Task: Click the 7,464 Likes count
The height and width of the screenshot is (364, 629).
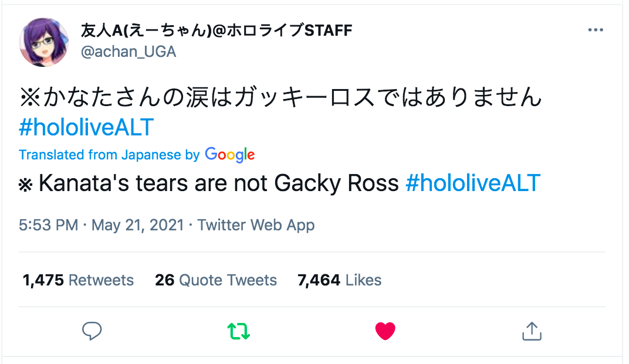Action: tap(340, 280)
